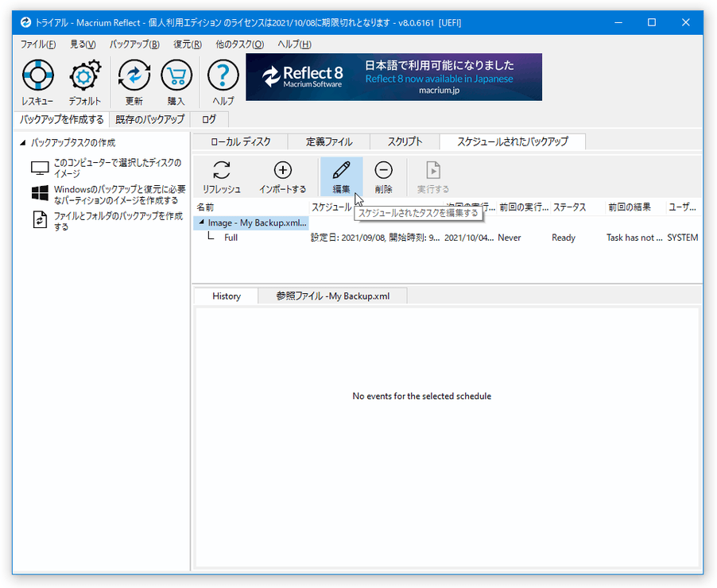Viewport: 717px width, 588px height.
Task: Select the スケジュールされたバックアップ tab
Action: [513, 141]
